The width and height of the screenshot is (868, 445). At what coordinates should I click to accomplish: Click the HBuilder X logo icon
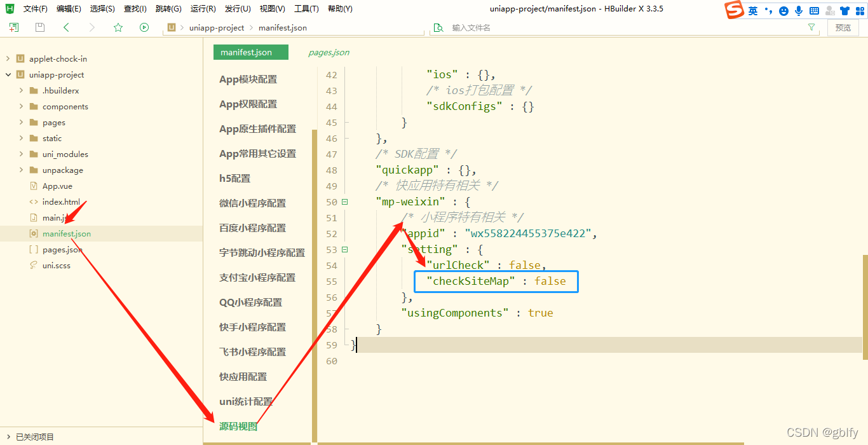point(10,8)
